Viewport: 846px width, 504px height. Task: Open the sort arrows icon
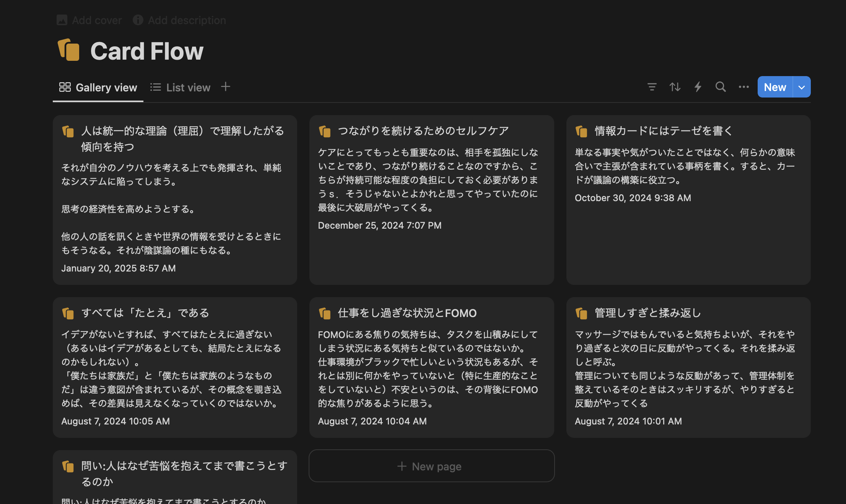[675, 87]
